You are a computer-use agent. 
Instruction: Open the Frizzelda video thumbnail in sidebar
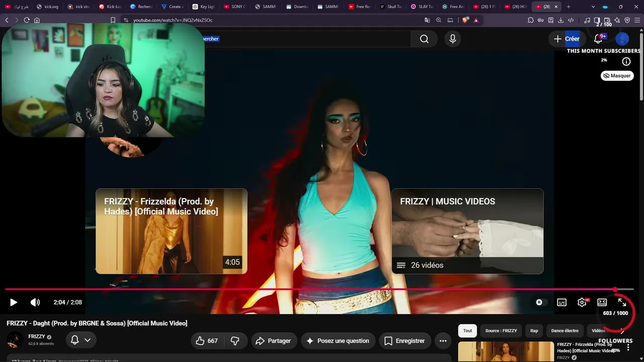tap(506, 351)
